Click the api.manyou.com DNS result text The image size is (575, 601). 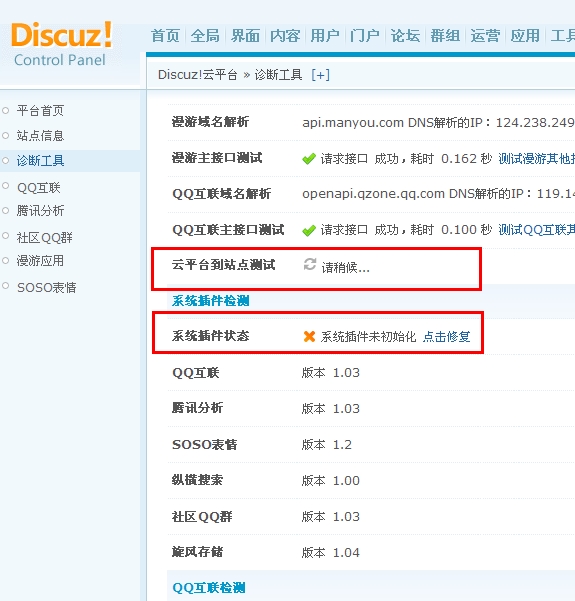pyautogui.click(x=438, y=123)
